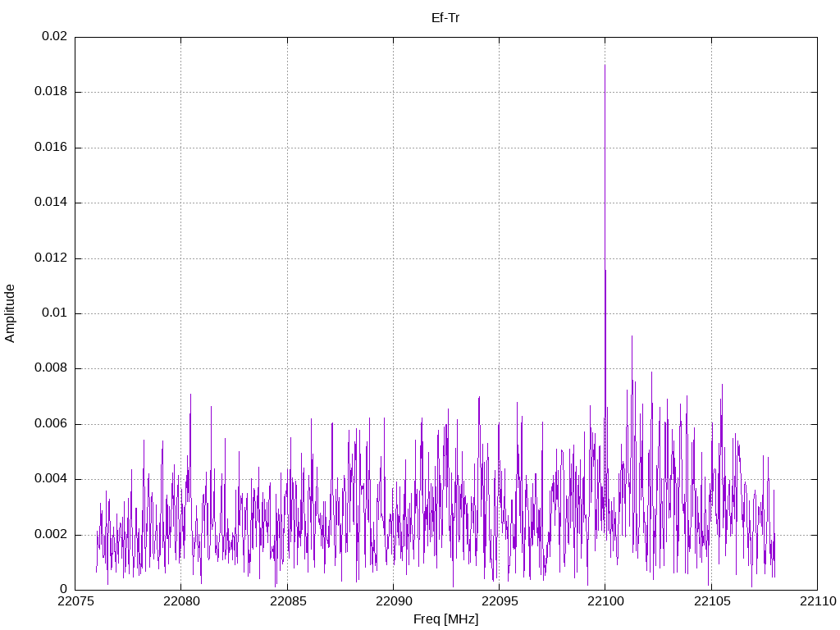
Task: Select the 0.014 amplitude tick label
Action: [x=50, y=203]
